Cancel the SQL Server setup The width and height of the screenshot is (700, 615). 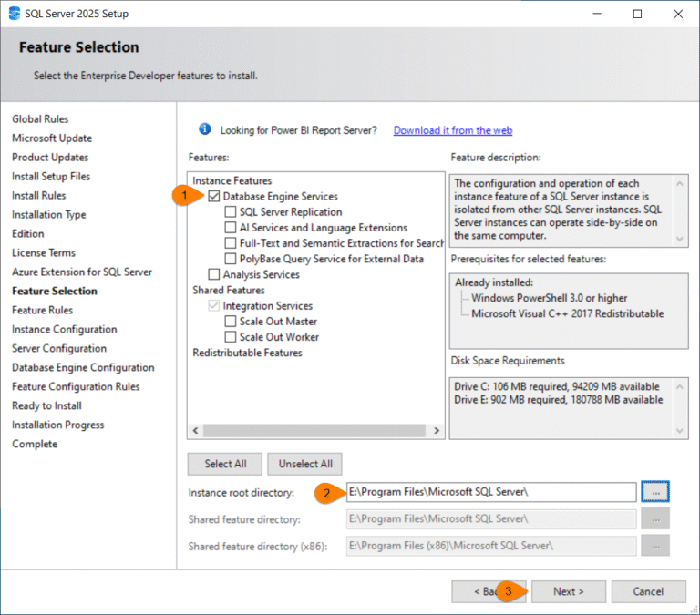point(648,591)
